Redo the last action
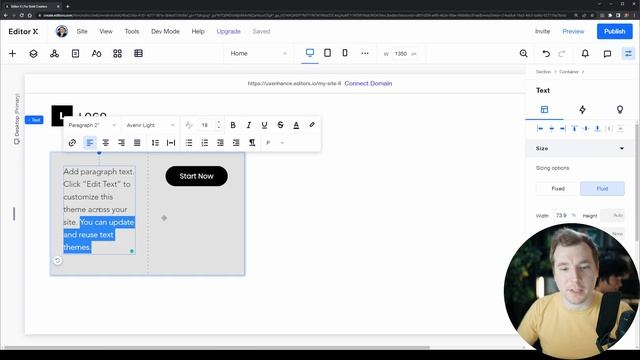Image resolution: width=640 pixels, height=360 pixels. [x=562, y=53]
